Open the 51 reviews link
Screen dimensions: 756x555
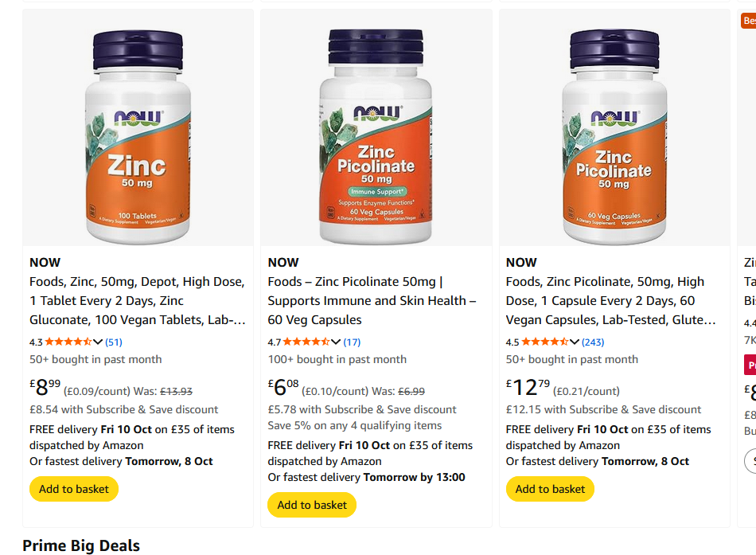[x=114, y=342]
